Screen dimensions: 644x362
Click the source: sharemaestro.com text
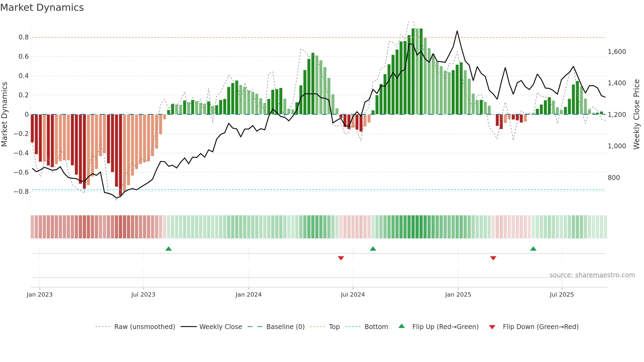pos(592,275)
